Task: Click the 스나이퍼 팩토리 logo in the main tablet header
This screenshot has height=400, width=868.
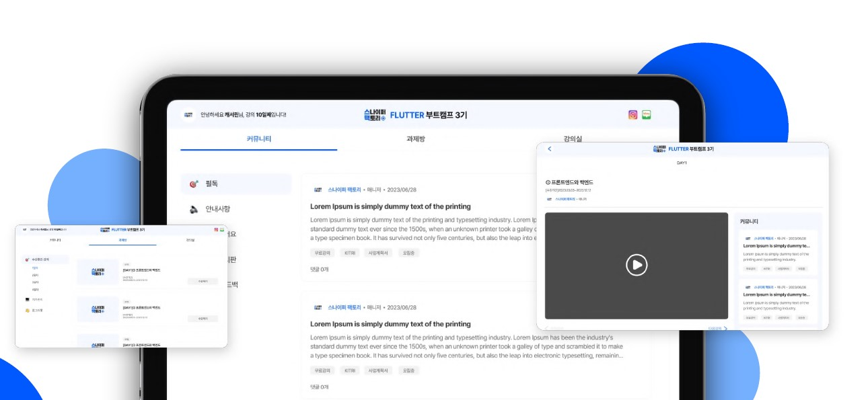Action: point(374,115)
